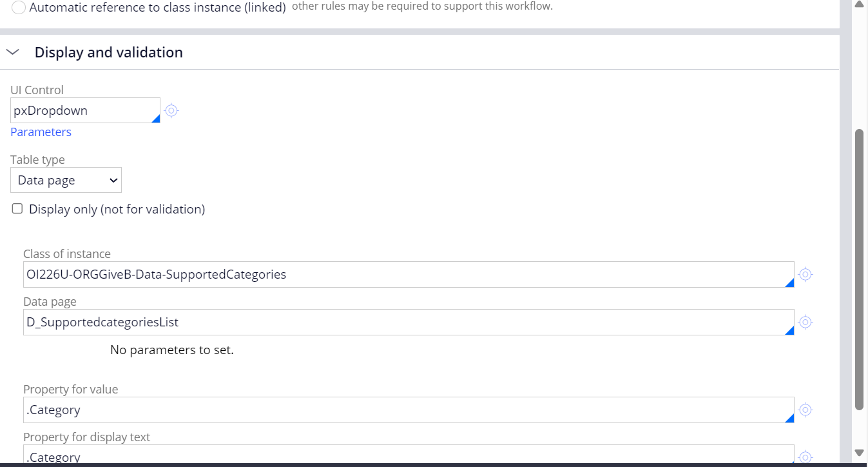868x467 pixels.
Task: Click the gear icon next to Property for value
Action: tap(805, 410)
